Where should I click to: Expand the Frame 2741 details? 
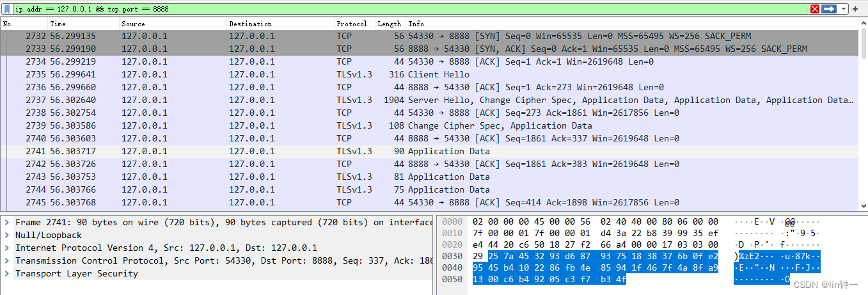tap(6, 222)
